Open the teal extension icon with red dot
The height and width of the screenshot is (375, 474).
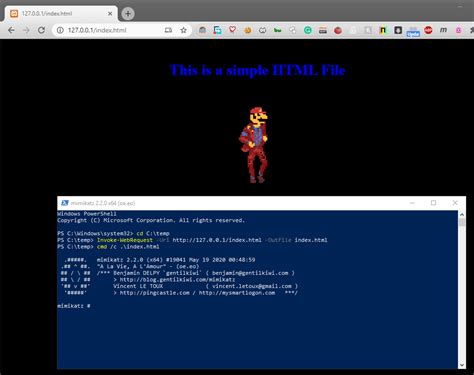217,30
